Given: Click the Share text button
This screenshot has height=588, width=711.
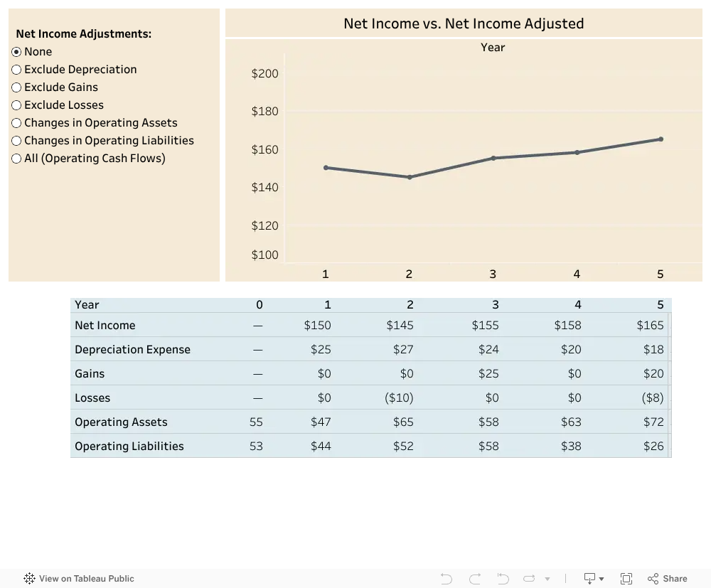Looking at the screenshot, I should pyautogui.click(x=675, y=579).
